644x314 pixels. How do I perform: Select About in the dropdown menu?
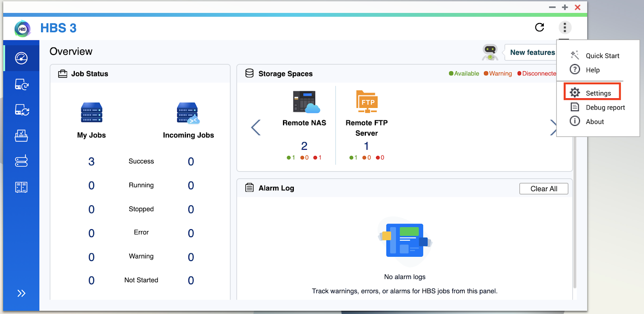(x=594, y=122)
